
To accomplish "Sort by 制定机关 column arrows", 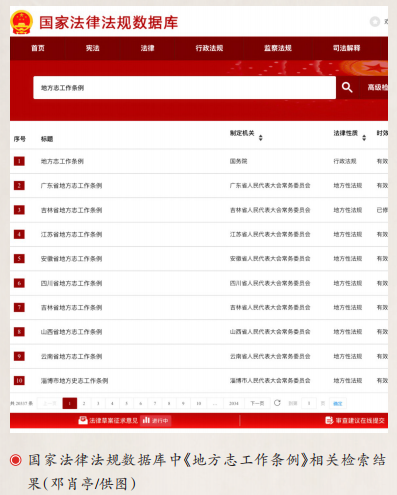I will click(x=261, y=137).
